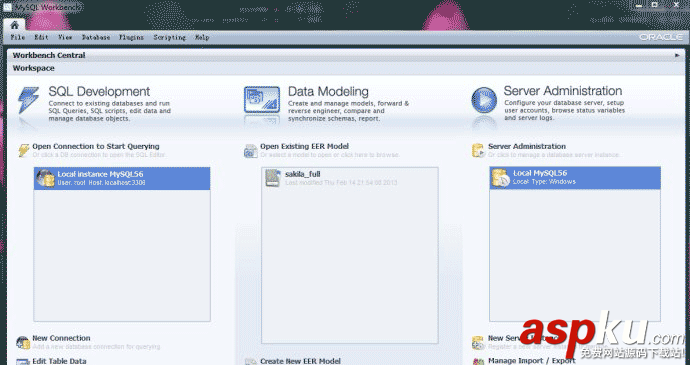This screenshot has height=365, width=690.
Task: Click the New Server Instance icon
Action: point(478,343)
